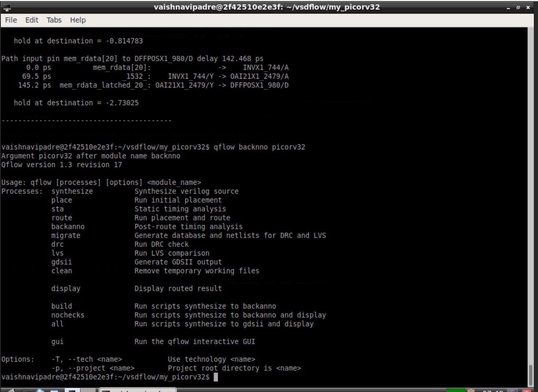Open the Tabs menu
Viewport: 538px width, 392px height.
(54, 20)
